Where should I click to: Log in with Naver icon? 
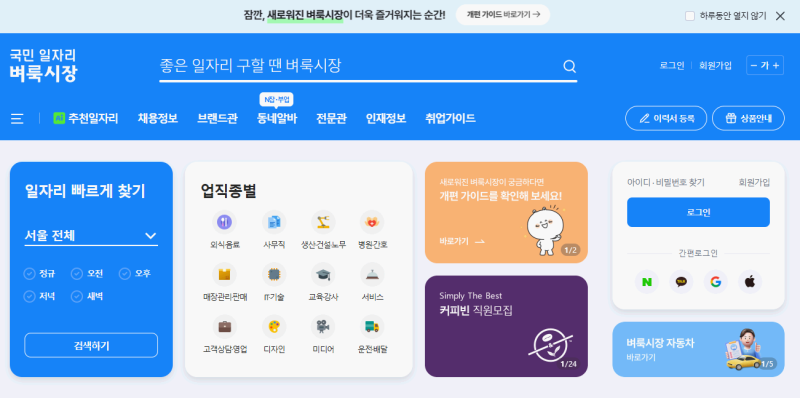(x=647, y=282)
